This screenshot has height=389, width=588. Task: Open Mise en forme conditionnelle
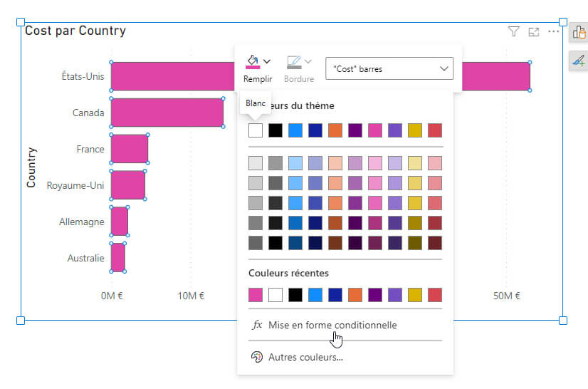(345, 325)
